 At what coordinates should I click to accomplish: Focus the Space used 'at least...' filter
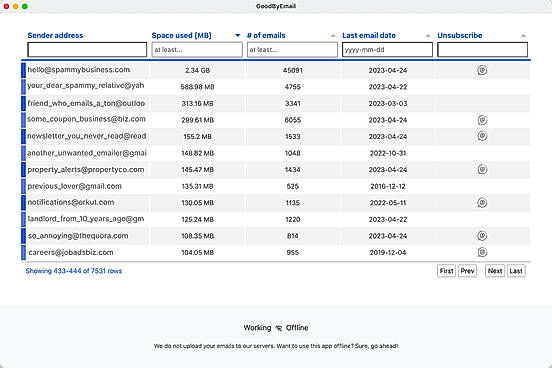coord(197,50)
